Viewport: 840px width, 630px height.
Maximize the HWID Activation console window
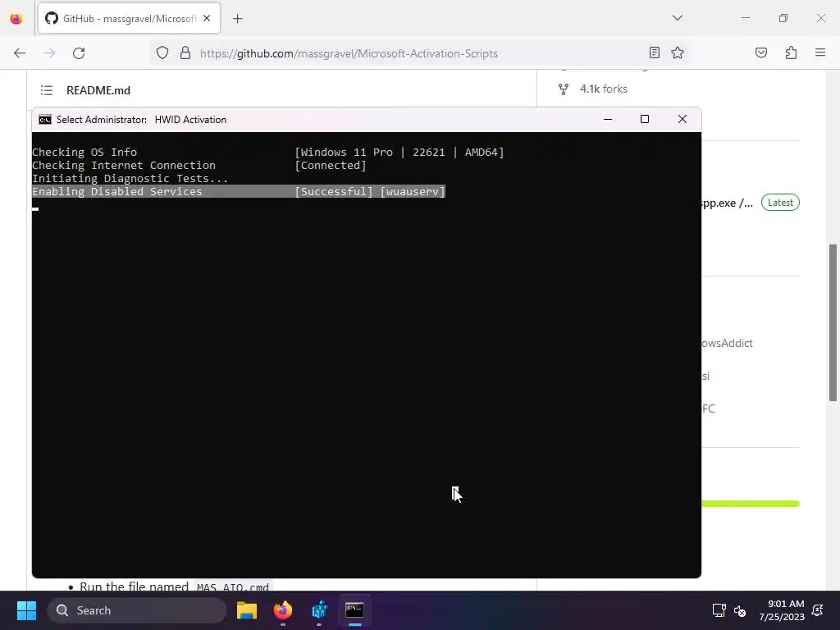[x=645, y=119]
